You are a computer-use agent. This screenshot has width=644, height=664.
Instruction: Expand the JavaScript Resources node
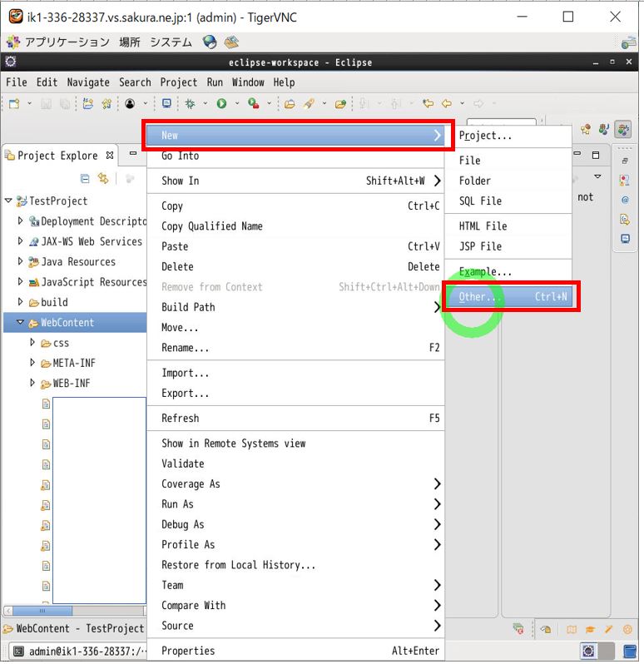tap(20, 281)
